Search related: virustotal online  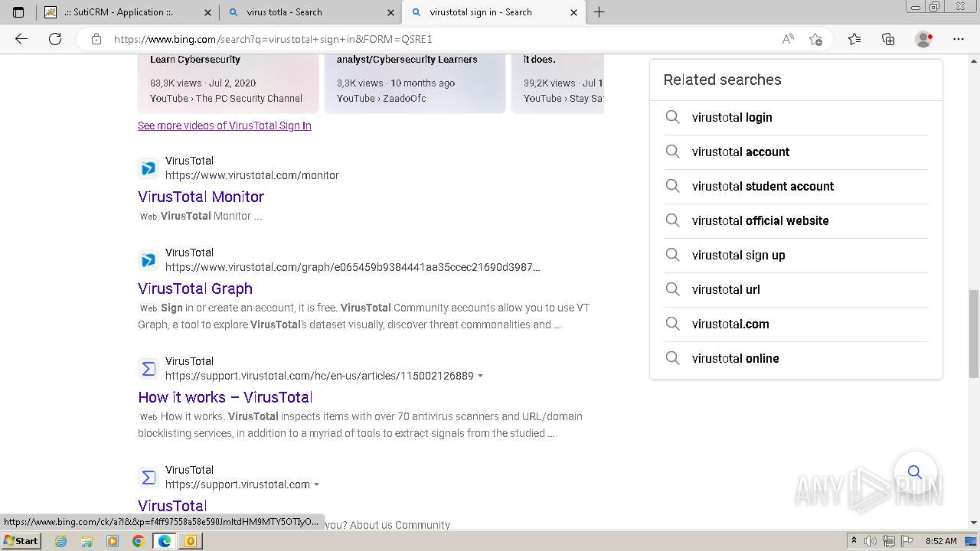[796, 358]
